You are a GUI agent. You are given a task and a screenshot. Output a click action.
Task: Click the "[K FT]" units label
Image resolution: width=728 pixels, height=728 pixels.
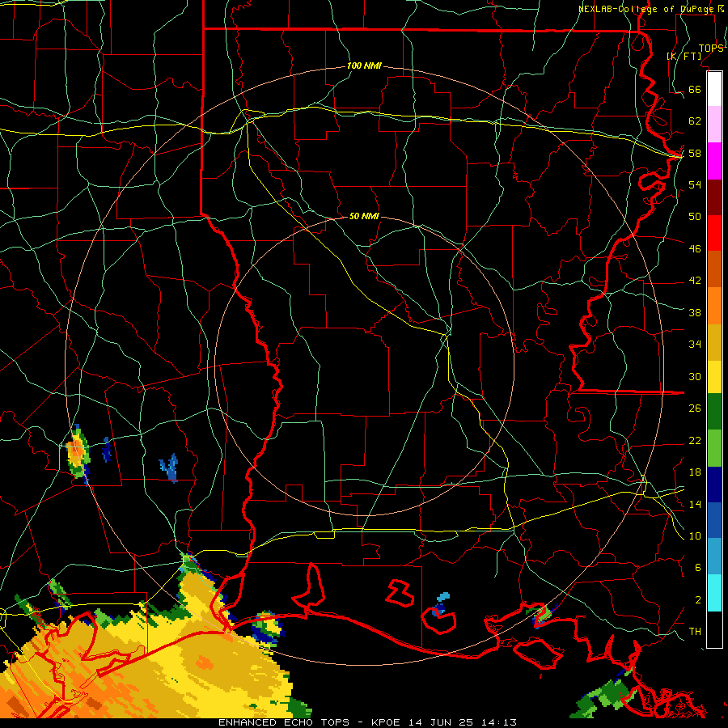[x=684, y=56]
